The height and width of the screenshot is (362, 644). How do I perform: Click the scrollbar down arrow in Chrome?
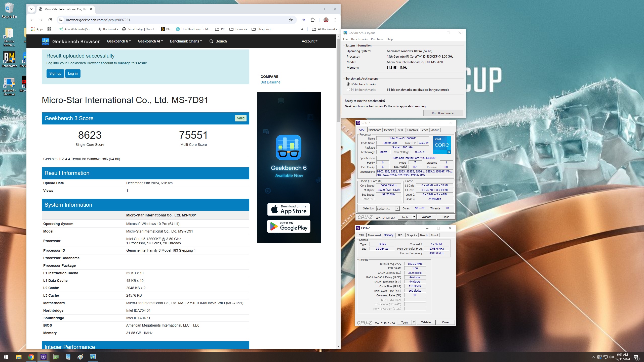[338, 347]
